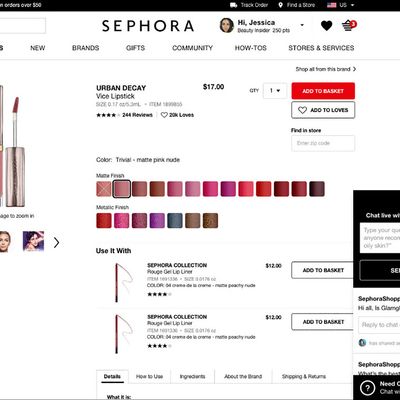Switch to the About the Brand tab
This screenshot has width=400, height=400.
243,376
